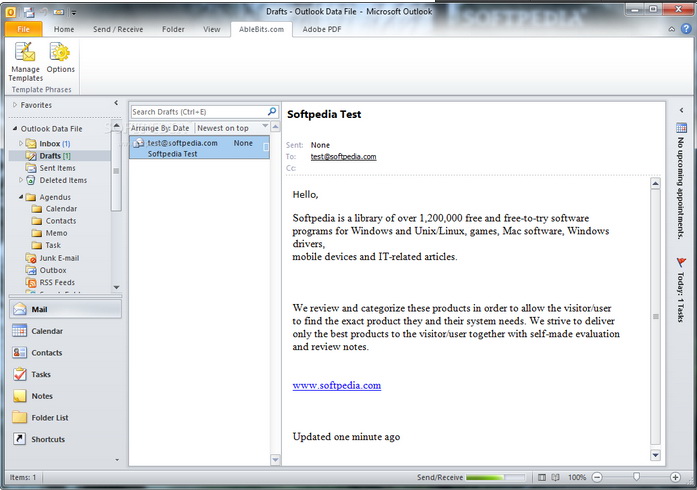Switch to the View tab
The width and height of the screenshot is (697, 490).
click(x=212, y=29)
